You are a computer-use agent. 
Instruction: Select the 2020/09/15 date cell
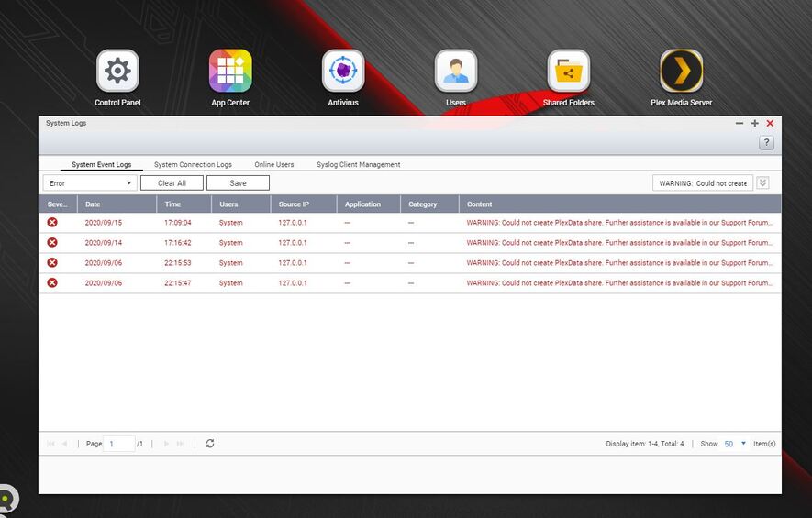104,223
